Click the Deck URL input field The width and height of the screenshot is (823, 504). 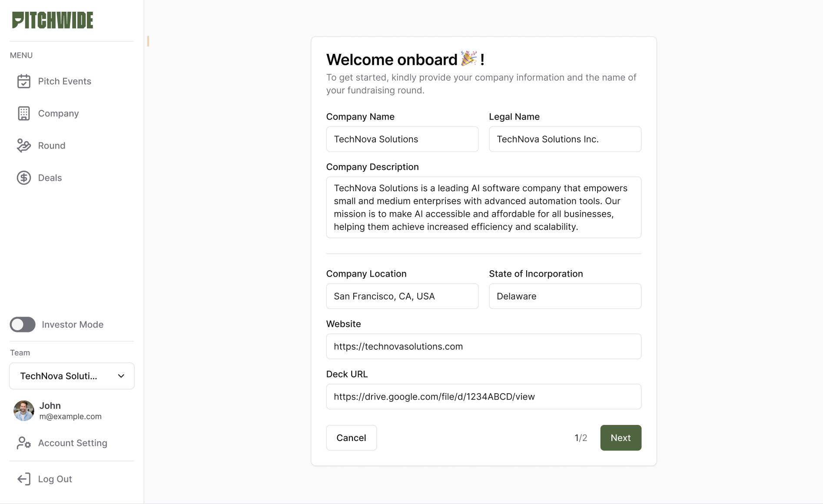[x=483, y=396]
